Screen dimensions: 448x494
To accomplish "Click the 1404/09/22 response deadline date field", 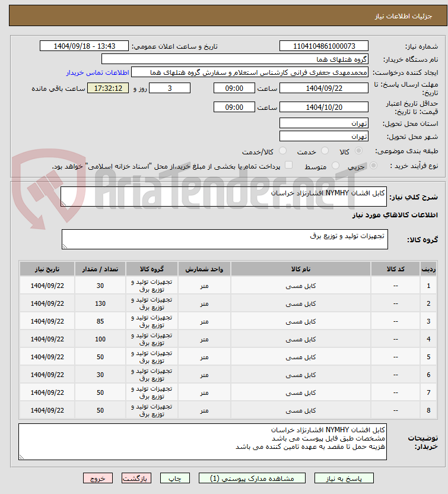I will click(x=323, y=88).
